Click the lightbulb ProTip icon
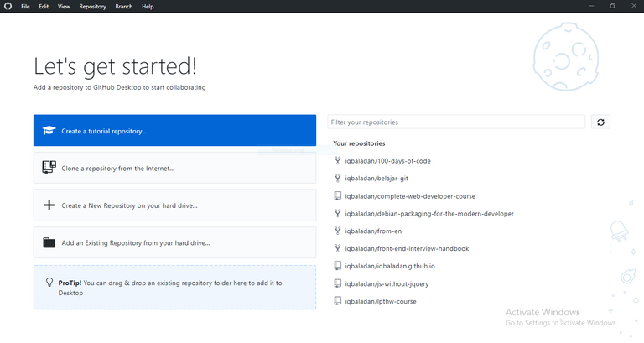644x343 pixels. (x=49, y=283)
